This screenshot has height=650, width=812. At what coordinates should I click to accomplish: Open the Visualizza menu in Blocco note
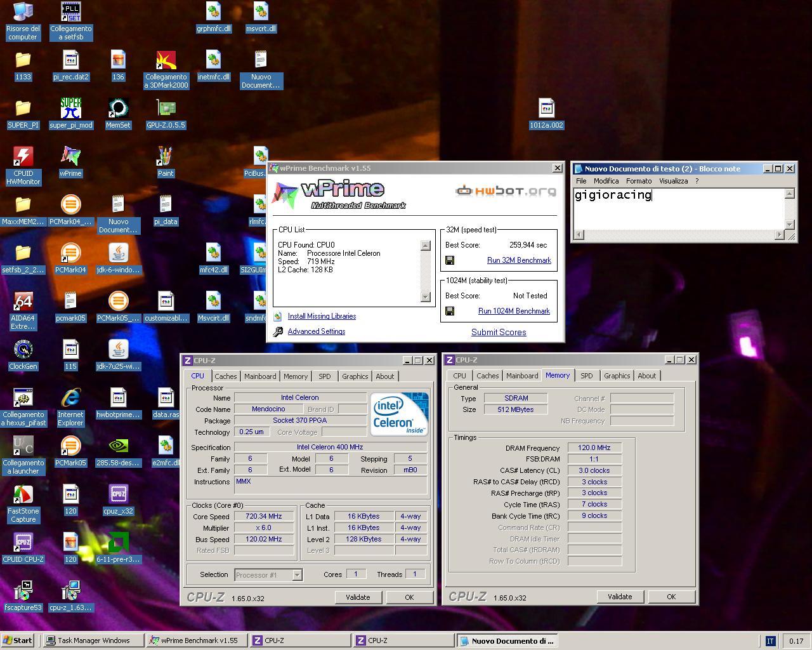tap(674, 181)
